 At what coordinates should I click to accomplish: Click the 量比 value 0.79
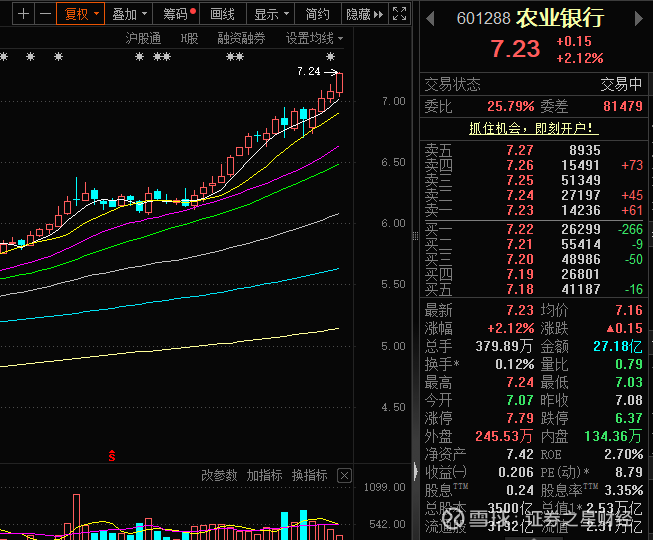629,364
